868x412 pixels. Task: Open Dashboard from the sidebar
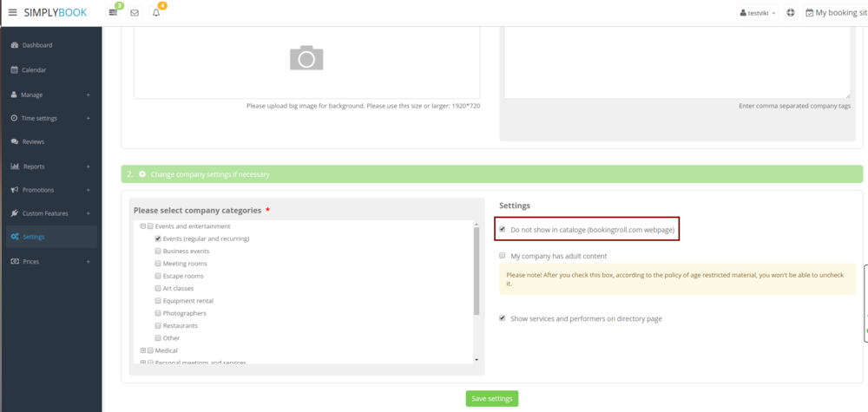pyautogui.click(x=36, y=45)
